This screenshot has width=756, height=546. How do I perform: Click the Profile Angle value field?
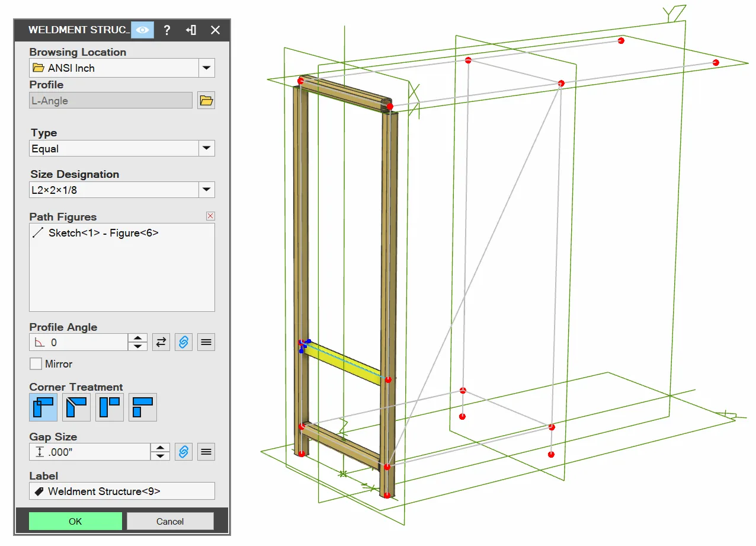tap(79, 342)
